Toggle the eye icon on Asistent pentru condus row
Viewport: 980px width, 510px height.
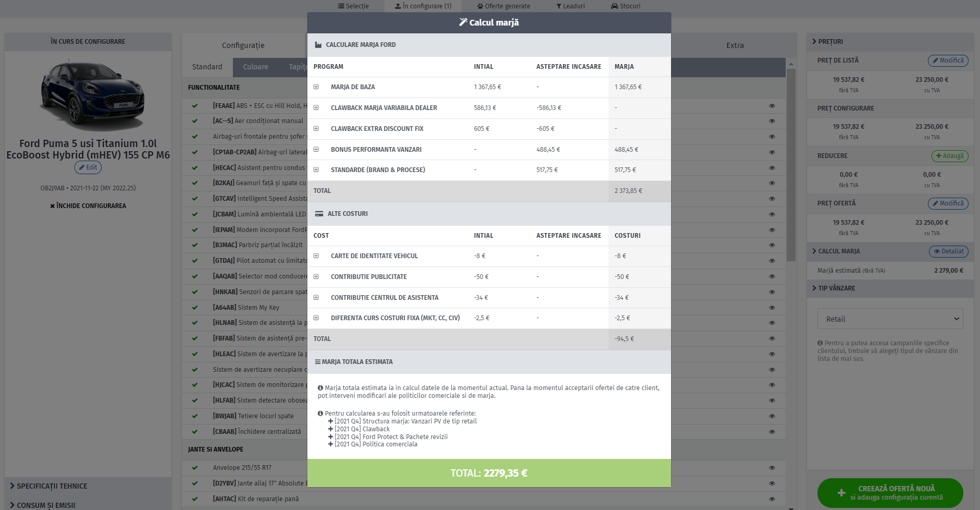pyautogui.click(x=772, y=168)
